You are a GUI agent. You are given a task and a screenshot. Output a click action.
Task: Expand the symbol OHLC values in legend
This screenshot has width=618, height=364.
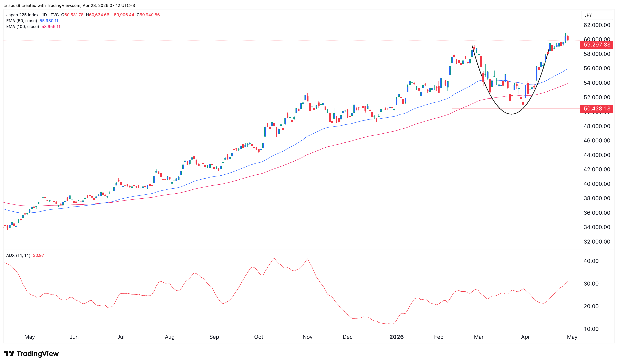[x=110, y=15]
